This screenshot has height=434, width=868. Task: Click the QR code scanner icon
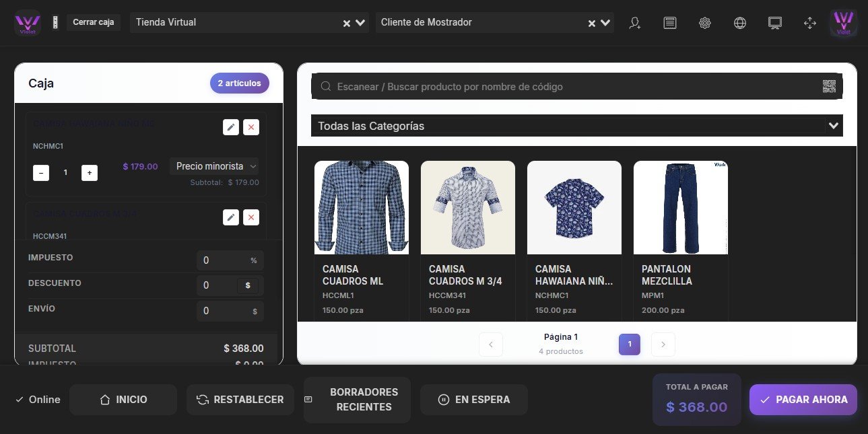[x=829, y=86]
